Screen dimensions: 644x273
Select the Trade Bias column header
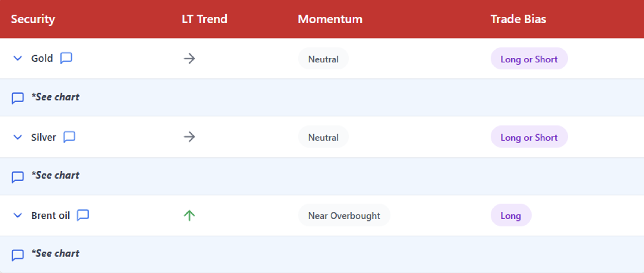(518, 19)
